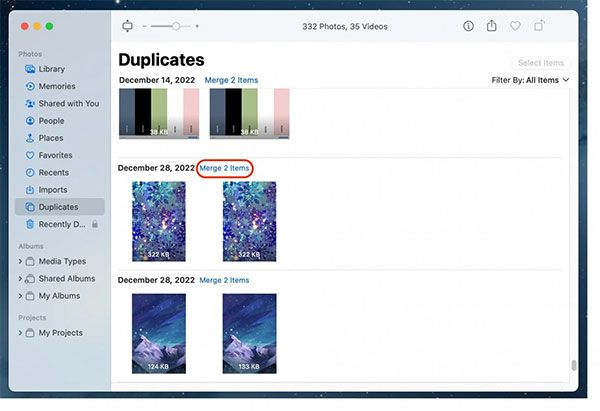The image size is (600, 411).
Task: Click the Favorite heart icon in toolbar
Action: 515,26
